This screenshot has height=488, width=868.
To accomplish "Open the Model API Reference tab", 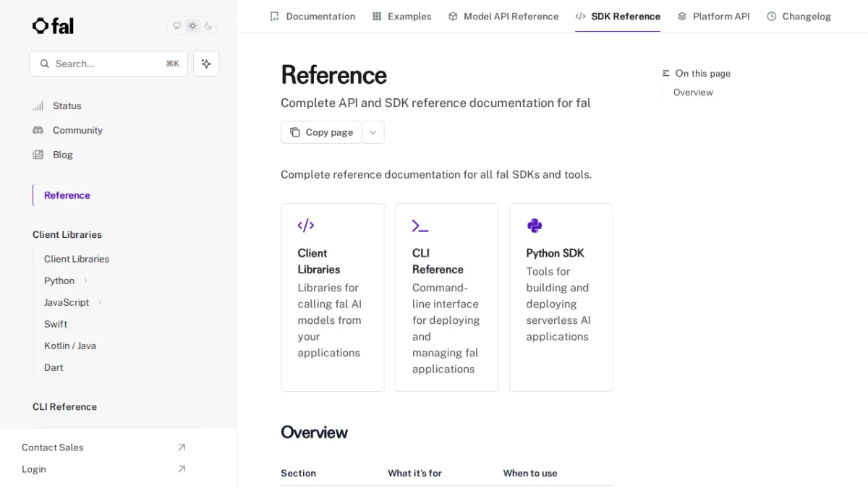I will point(503,16).
